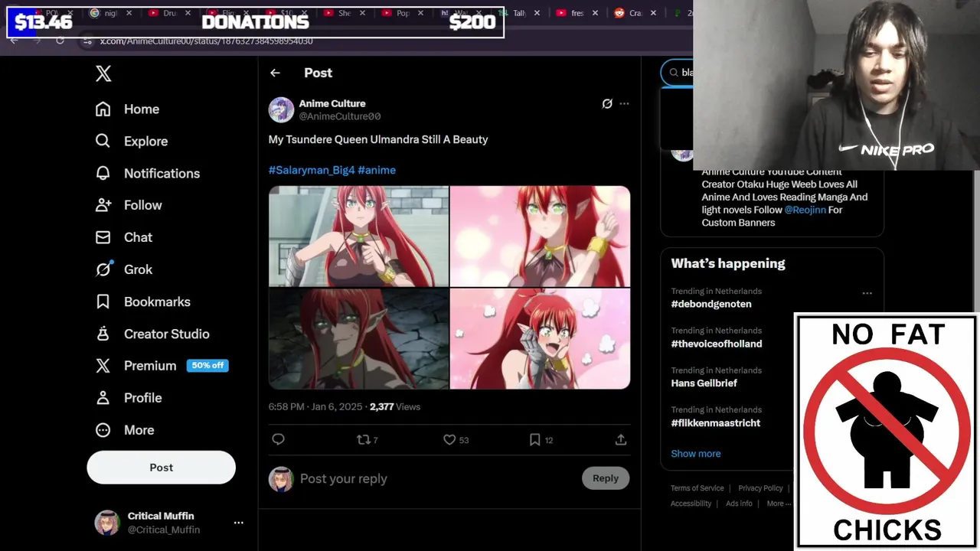Repost using the icon showing 7
The image size is (980, 551).
point(367,439)
